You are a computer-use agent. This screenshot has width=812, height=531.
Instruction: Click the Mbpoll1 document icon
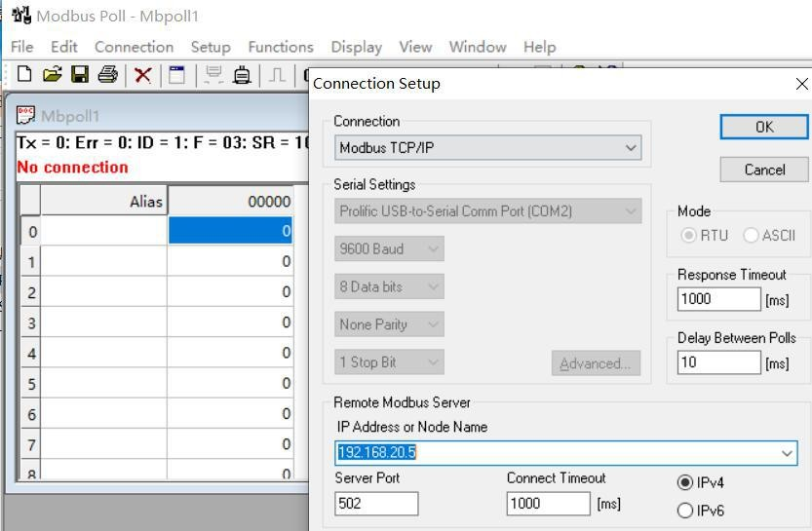(x=25, y=115)
